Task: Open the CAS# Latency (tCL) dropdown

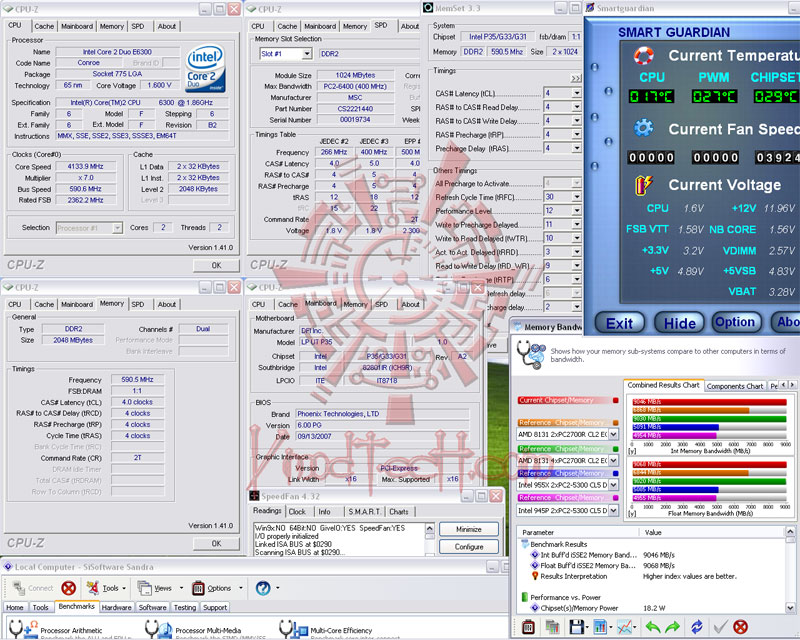Action: (576, 93)
